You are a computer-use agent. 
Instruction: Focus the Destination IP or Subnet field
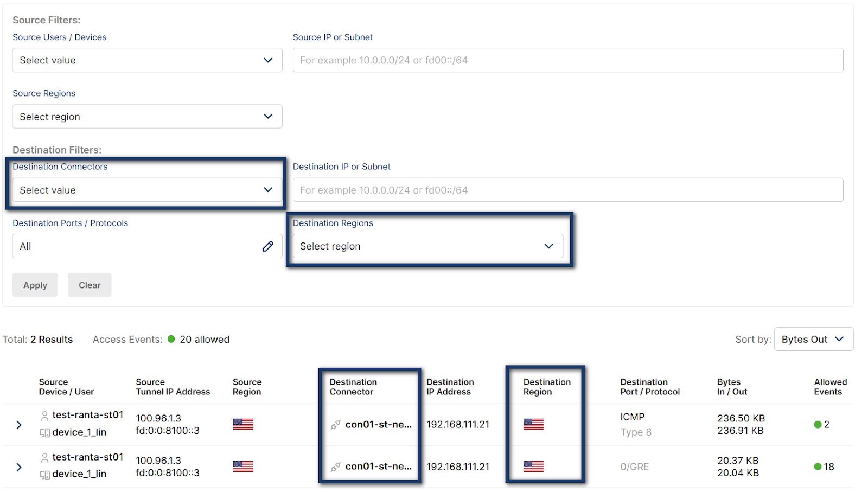click(x=567, y=190)
